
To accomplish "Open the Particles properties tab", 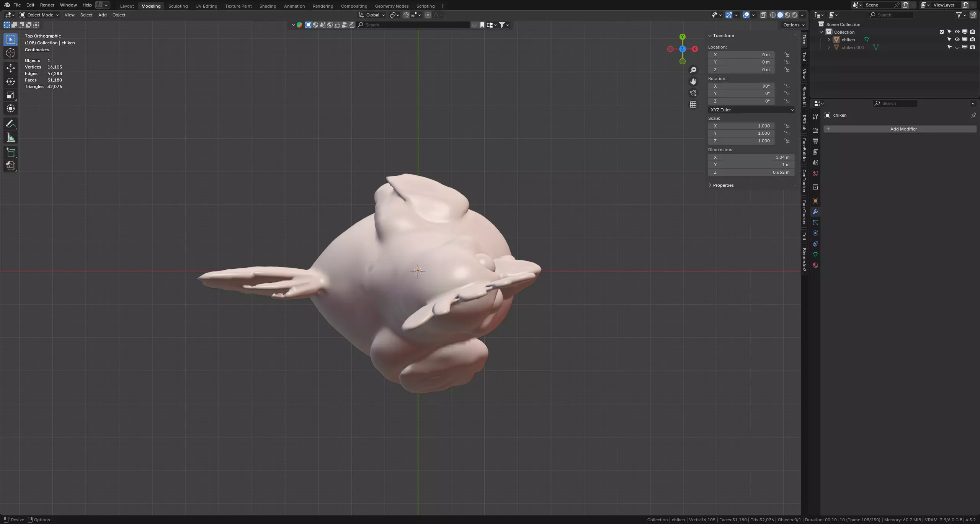I will (815, 222).
